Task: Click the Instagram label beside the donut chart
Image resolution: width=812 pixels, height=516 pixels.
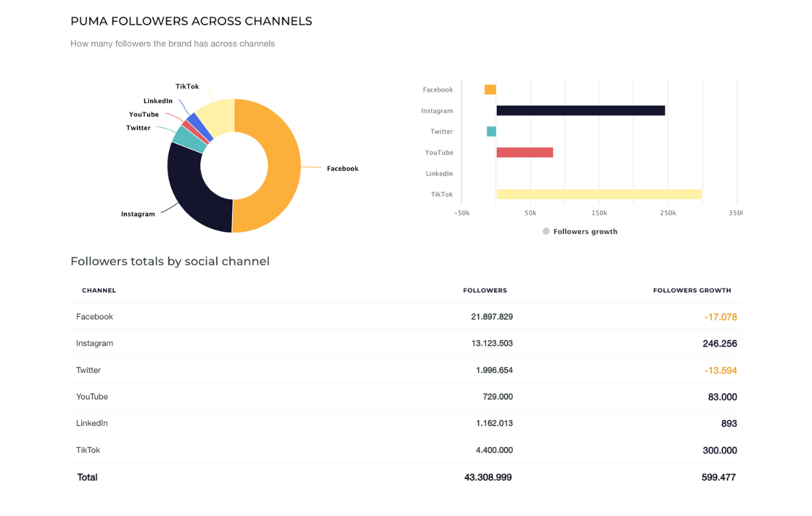Action: [x=138, y=214]
